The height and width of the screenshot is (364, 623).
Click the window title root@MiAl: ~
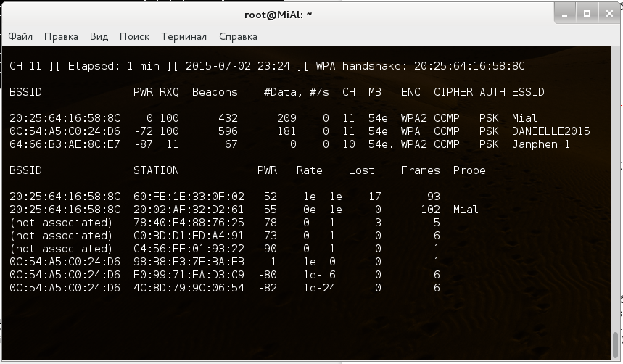pyautogui.click(x=278, y=15)
